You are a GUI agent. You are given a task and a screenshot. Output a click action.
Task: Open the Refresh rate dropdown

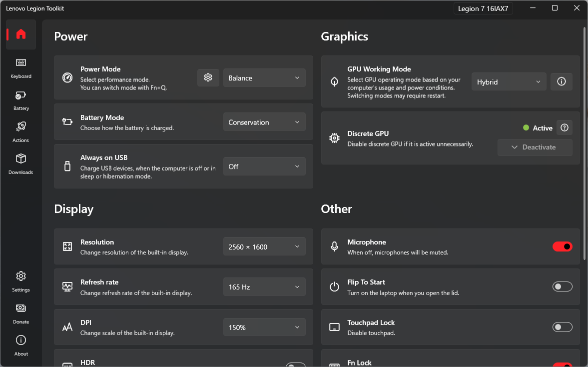click(x=264, y=287)
